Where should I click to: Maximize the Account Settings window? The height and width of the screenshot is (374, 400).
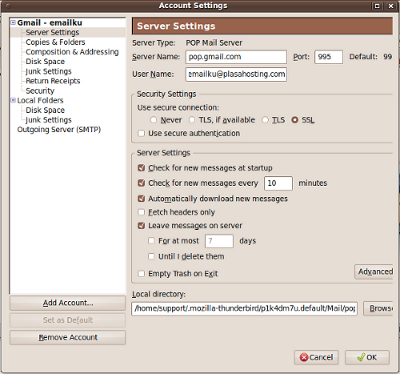coord(377,6)
